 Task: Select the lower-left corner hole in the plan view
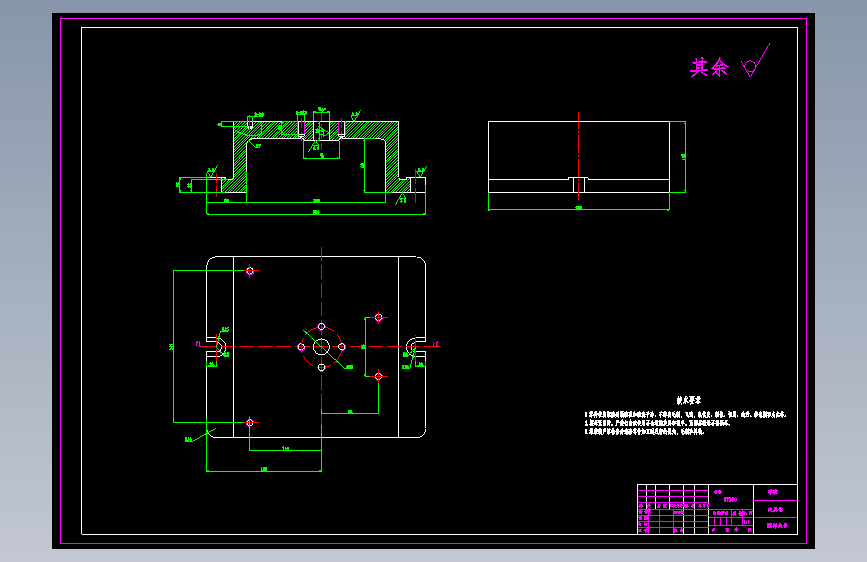click(x=250, y=422)
